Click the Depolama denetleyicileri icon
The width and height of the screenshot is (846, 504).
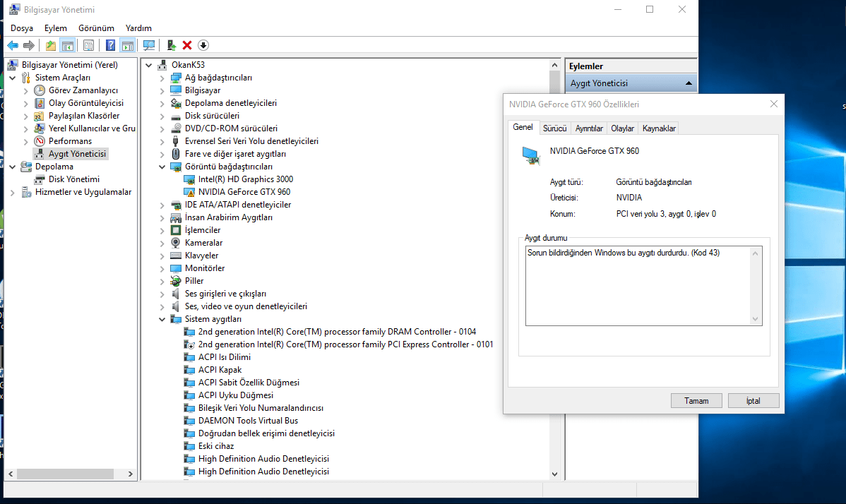coord(176,103)
